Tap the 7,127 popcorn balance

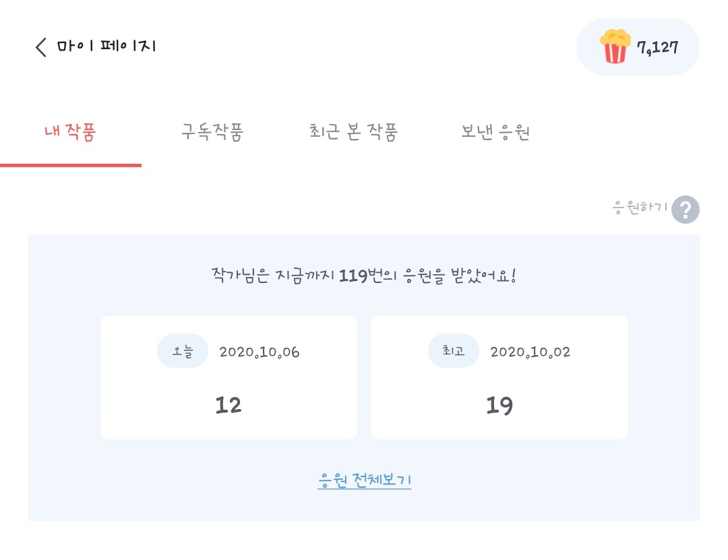tap(657, 47)
